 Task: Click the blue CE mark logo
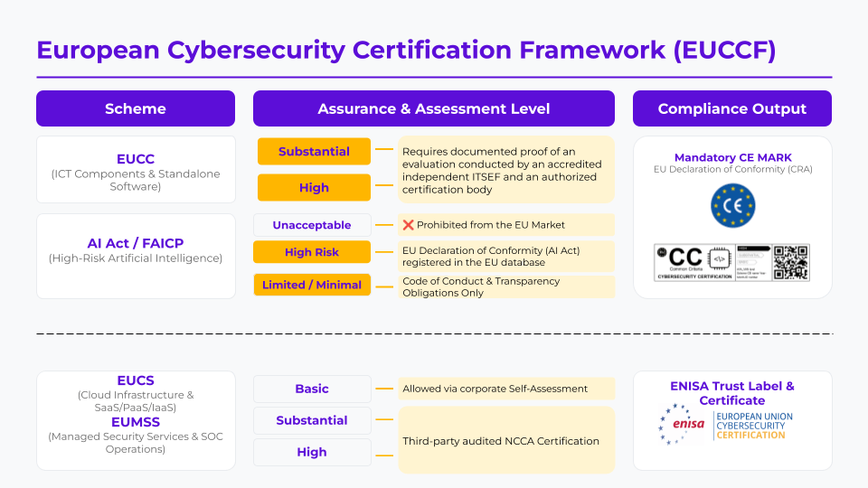click(732, 206)
